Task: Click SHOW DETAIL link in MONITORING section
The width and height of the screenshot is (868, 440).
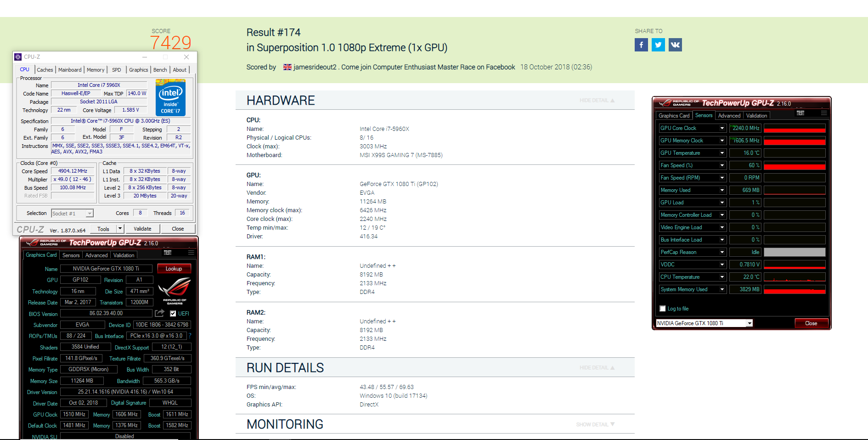Action: (x=595, y=424)
